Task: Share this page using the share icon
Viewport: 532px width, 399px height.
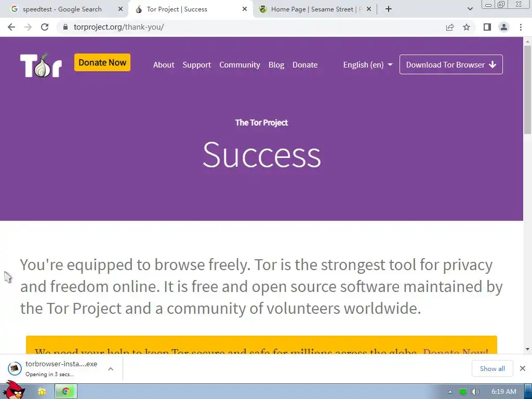Action: pos(450,27)
